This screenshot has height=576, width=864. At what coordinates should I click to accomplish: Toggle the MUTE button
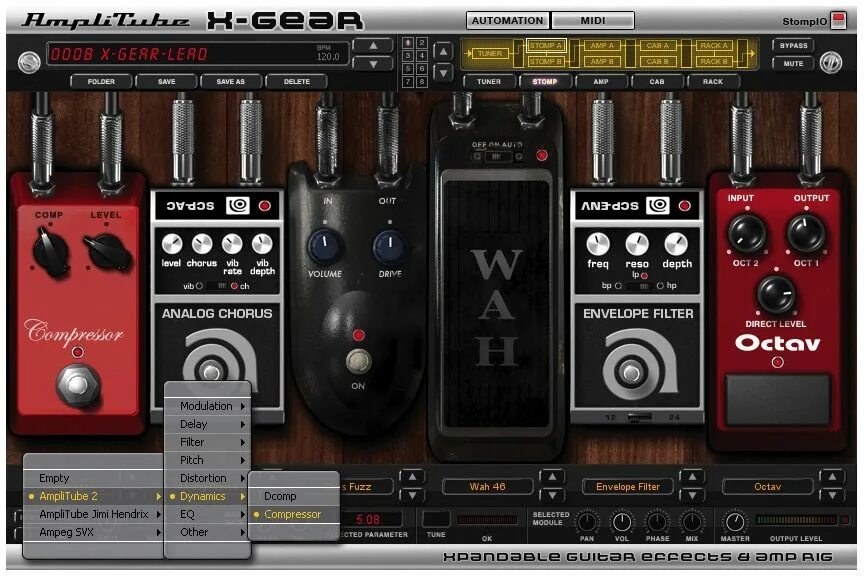pos(793,63)
